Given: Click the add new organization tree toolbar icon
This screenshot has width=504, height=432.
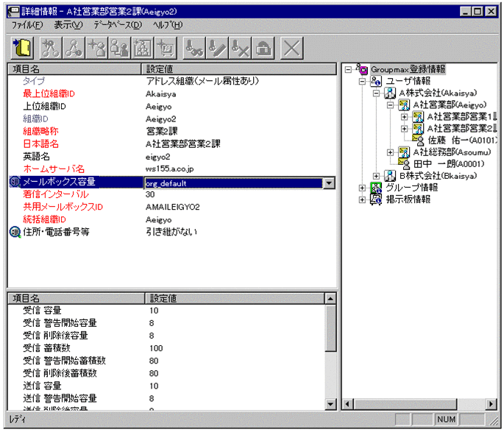Looking at the screenshot, I should point(51,49).
